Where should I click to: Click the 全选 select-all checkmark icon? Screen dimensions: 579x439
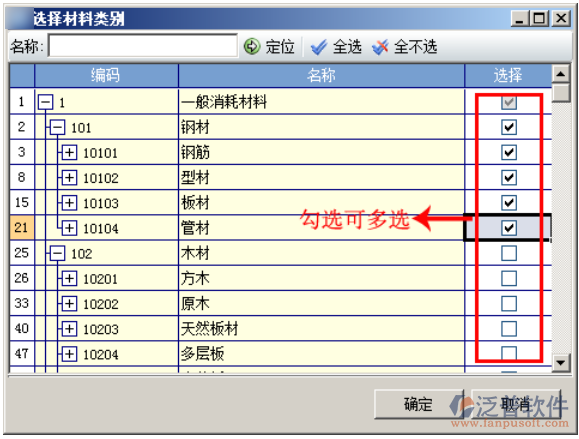tap(318, 47)
